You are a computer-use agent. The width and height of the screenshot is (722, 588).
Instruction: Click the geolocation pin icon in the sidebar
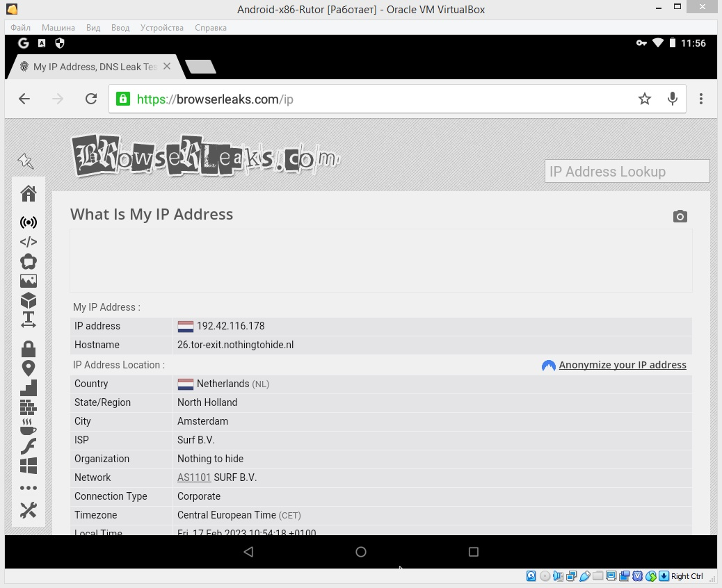[x=29, y=368]
